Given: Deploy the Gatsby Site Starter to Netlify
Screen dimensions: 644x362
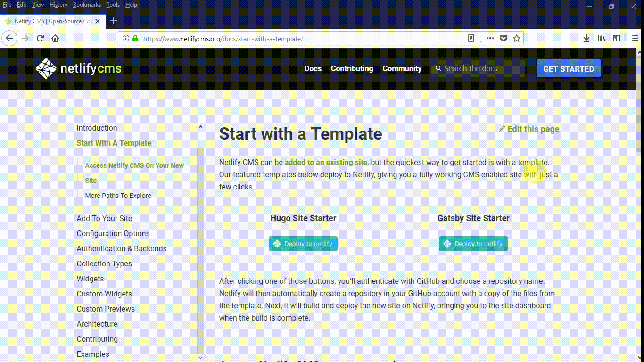Looking at the screenshot, I should pyautogui.click(x=473, y=244).
